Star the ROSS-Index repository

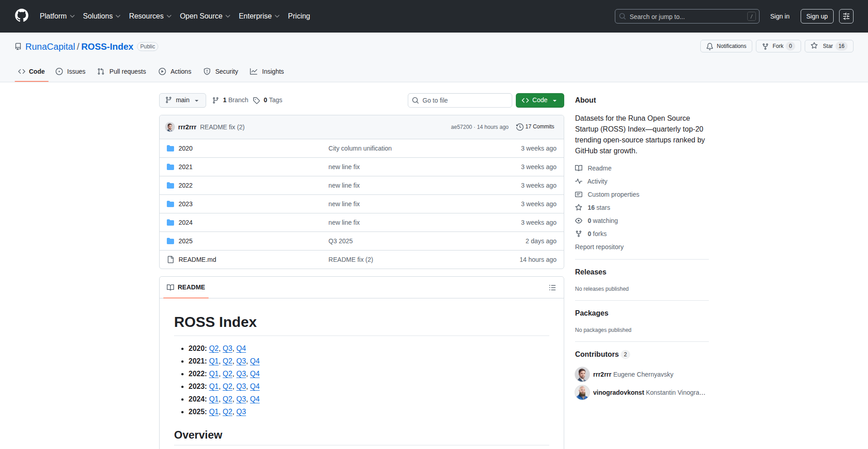(829, 46)
